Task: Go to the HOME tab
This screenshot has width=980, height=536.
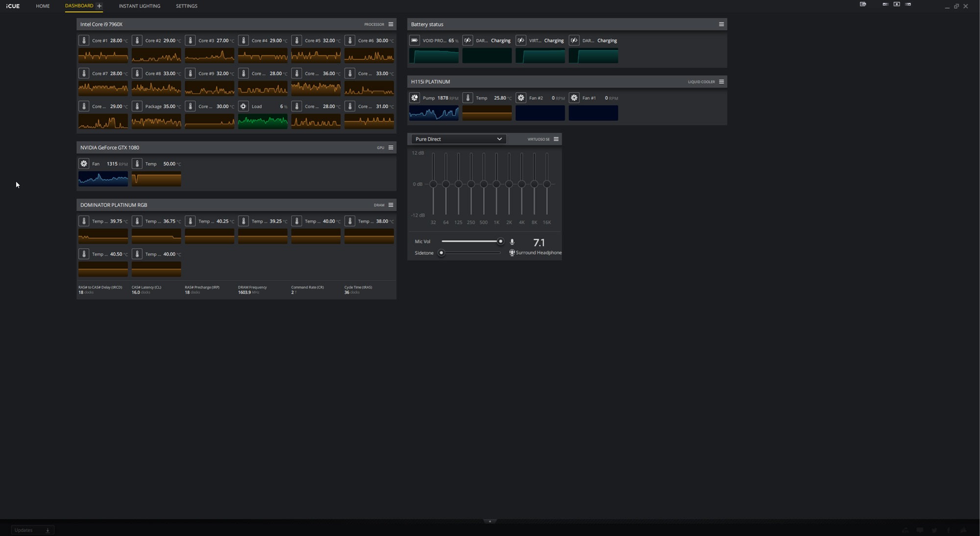Action: [x=43, y=6]
